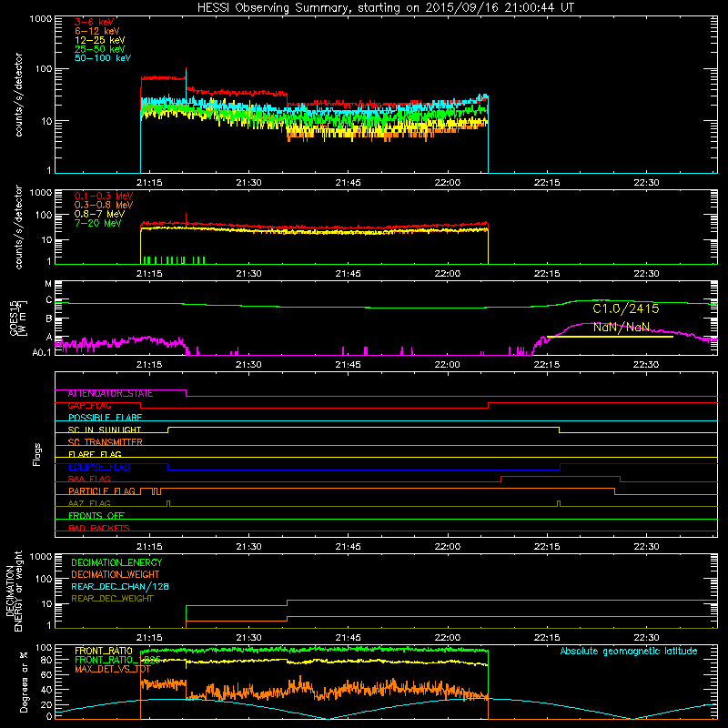Screen dimensions: 728x728
Task: Click the HESSI Observing Summary title text
Action: pyautogui.click(x=386, y=8)
